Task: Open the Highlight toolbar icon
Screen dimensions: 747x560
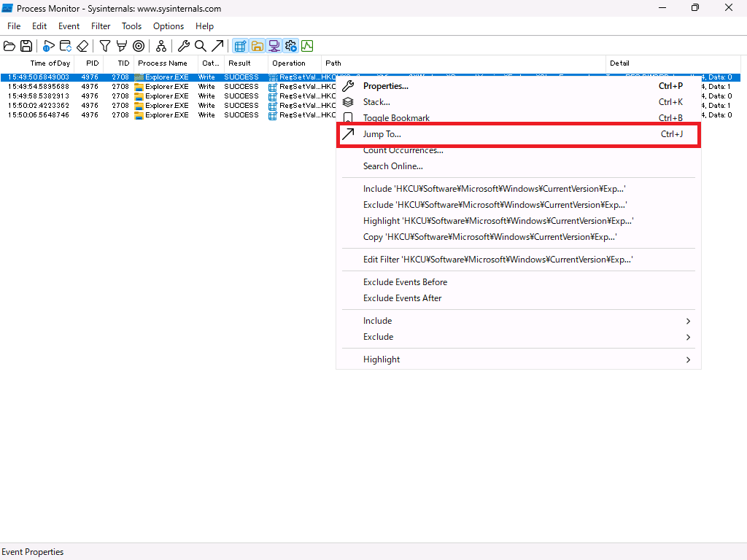Action: 122,46
